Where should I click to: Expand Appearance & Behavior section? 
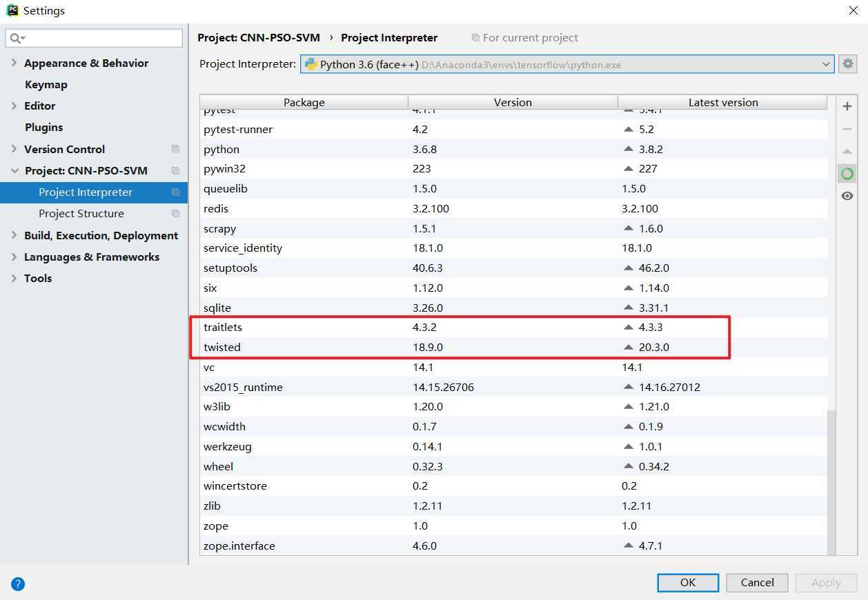(x=14, y=63)
